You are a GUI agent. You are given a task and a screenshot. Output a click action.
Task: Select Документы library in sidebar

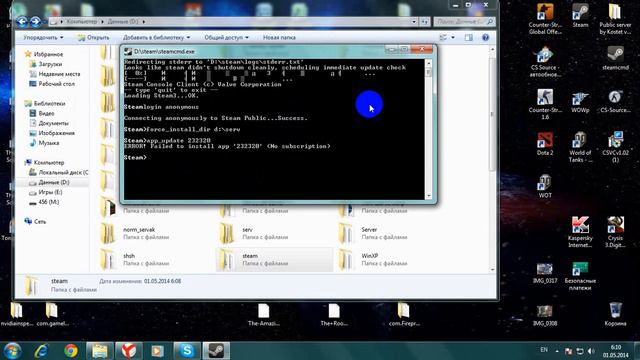coord(49,123)
